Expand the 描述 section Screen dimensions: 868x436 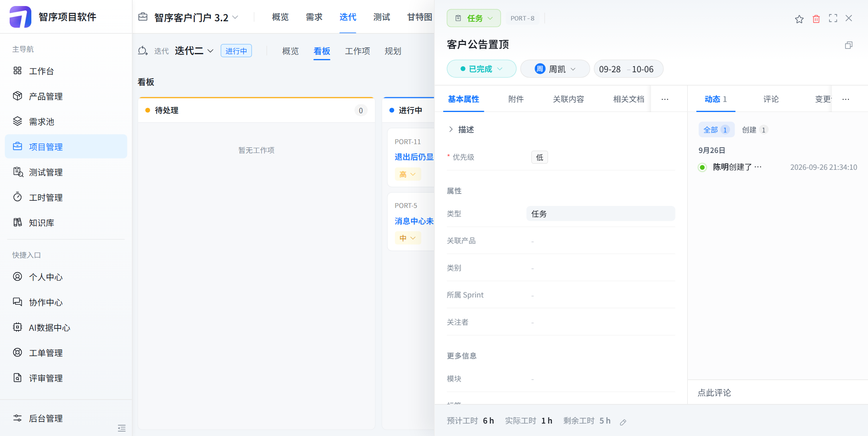tap(461, 129)
